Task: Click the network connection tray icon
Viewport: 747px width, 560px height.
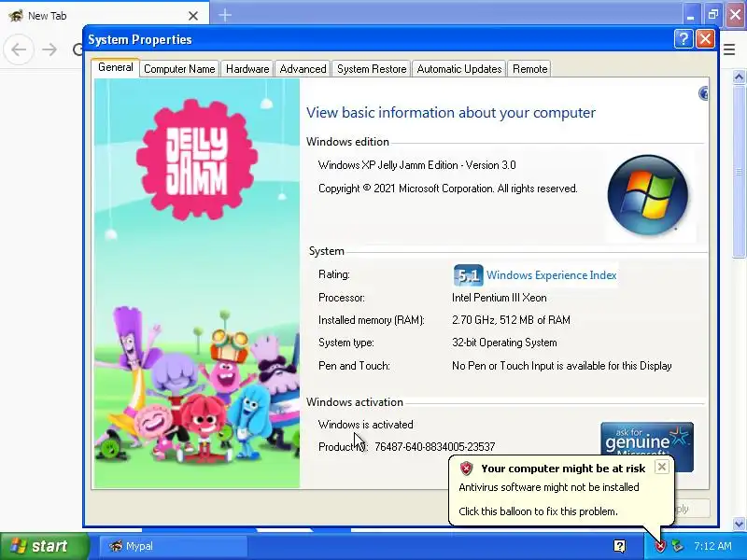Action: pos(678,546)
